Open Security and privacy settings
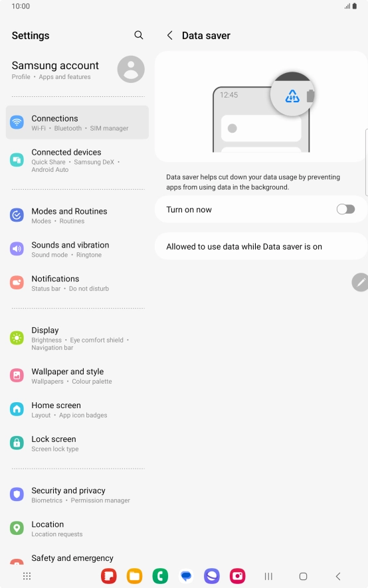368x588 pixels. click(x=77, y=494)
